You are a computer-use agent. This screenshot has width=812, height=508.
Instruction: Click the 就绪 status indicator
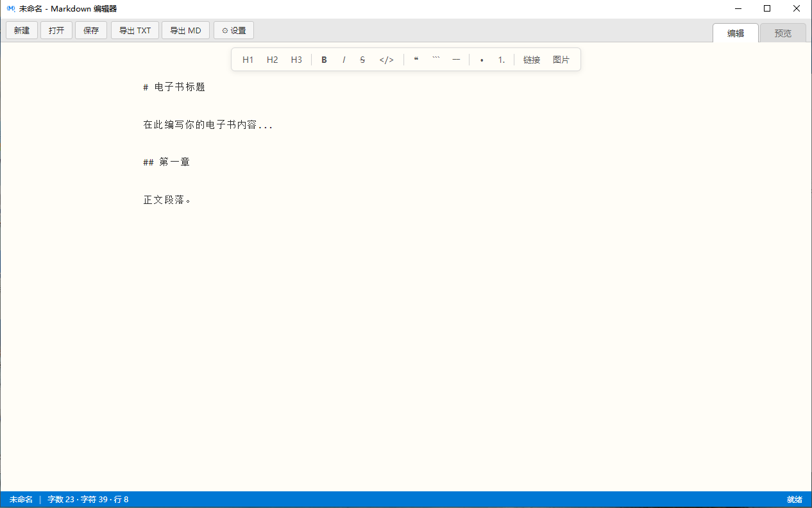pyautogui.click(x=795, y=500)
